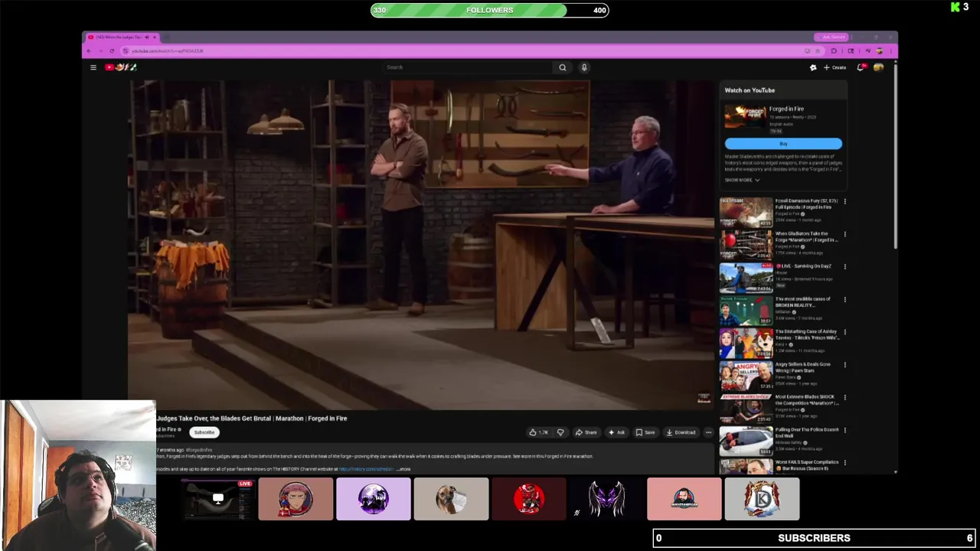Screen dimensions: 980x551
Task: Open the Worst FAILS Super Compilation title
Action: click(x=806, y=465)
